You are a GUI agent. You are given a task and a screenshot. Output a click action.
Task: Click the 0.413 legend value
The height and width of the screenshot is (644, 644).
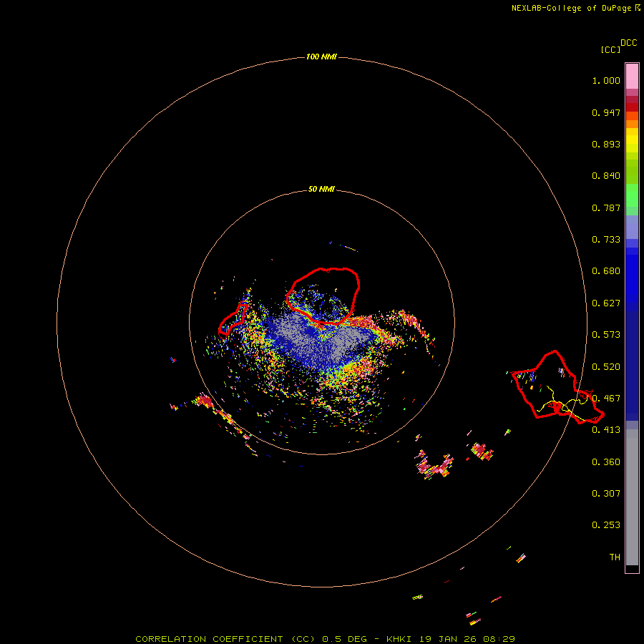tap(606, 430)
